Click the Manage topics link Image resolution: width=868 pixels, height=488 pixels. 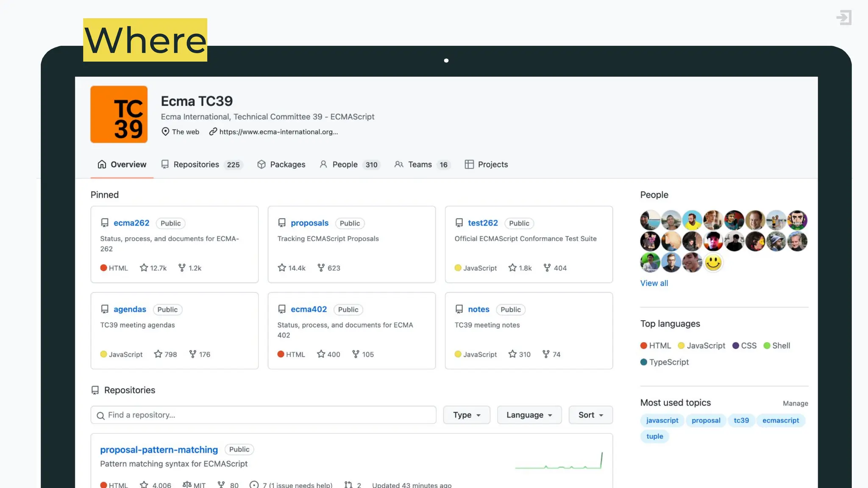795,403
